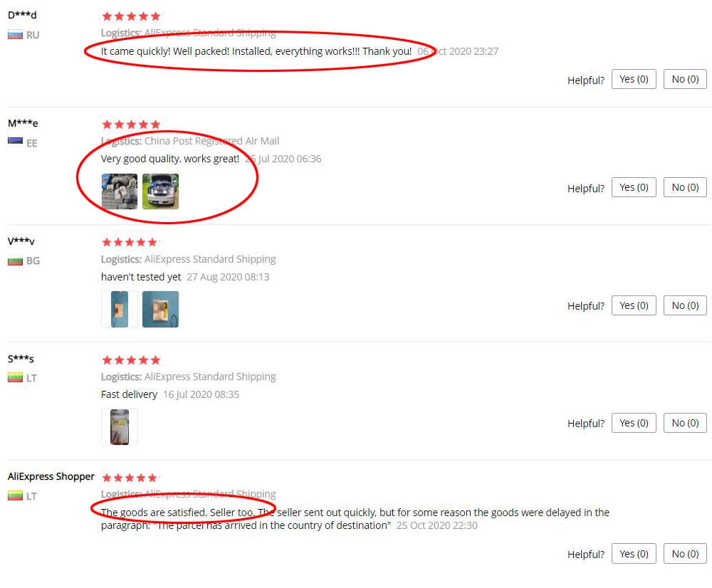The image size is (712, 588).
Task: Click the Estonian flag icon beside EE
Action: [15, 141]
